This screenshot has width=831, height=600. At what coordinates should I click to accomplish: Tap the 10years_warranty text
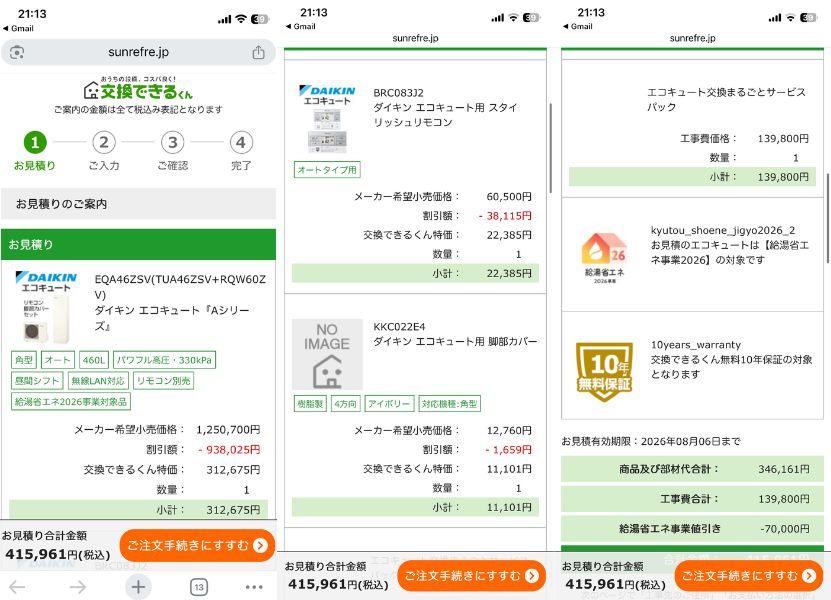(x=695, y=345)
